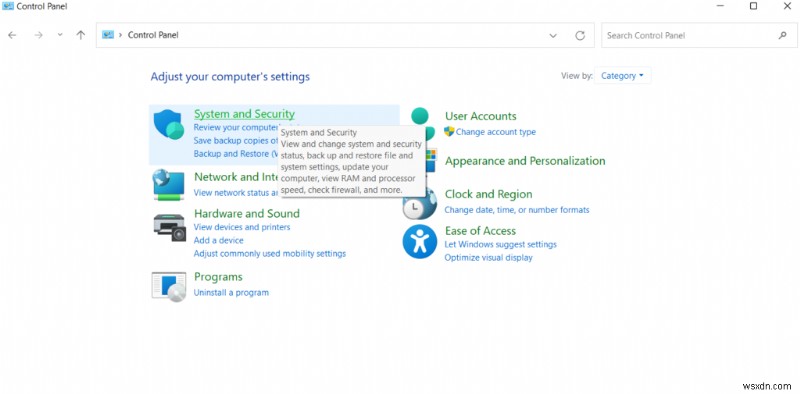Open Network and Internet category
Screen dimensions: 800x394
coord(236,177)
